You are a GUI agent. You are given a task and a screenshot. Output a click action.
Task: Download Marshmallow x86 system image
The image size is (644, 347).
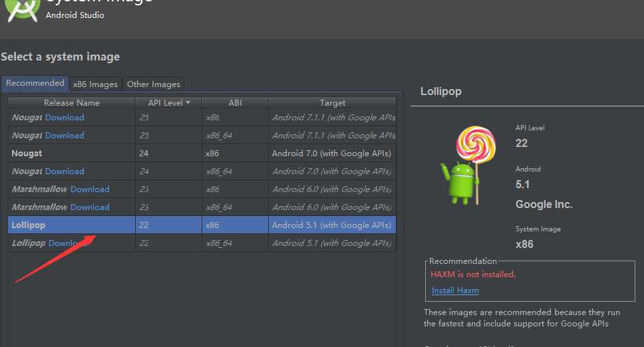pyautogui.click(x=90, y=189)
